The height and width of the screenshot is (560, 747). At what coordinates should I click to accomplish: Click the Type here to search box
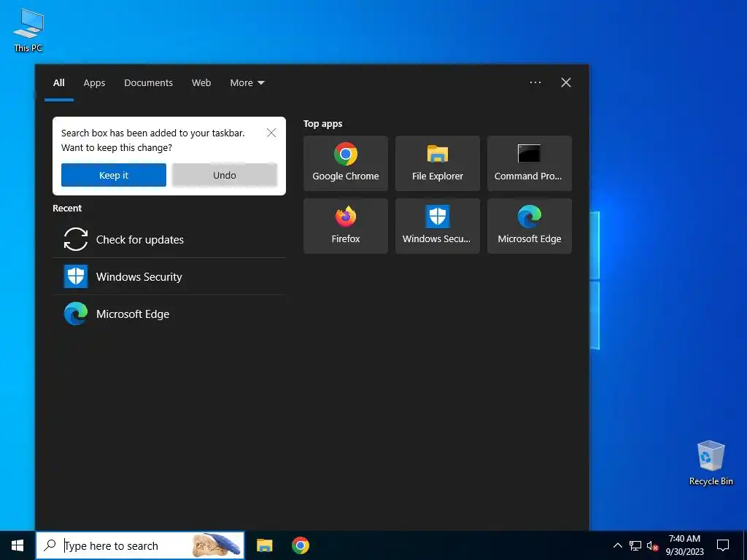pos(140,545)
